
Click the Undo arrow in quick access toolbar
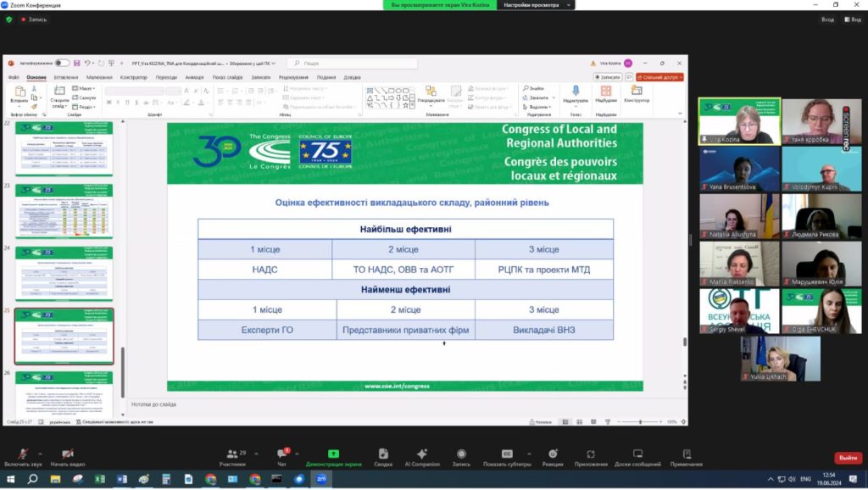coord(87,63)
